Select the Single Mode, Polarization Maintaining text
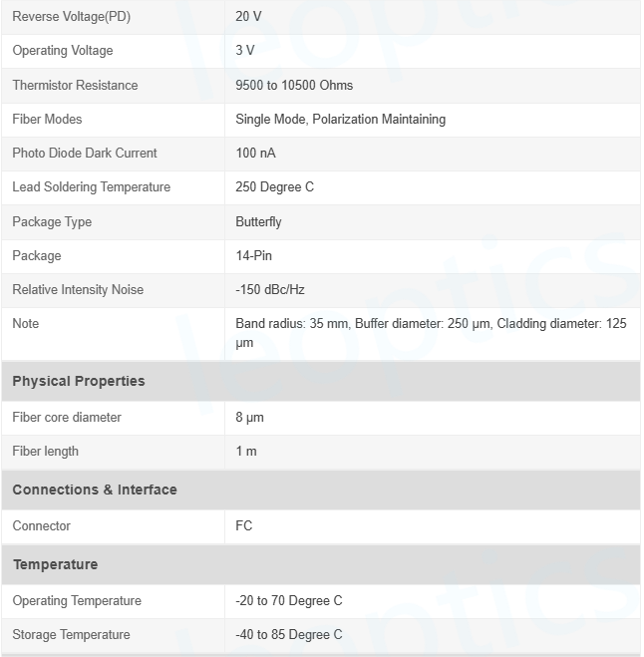 tap(340, 119)
